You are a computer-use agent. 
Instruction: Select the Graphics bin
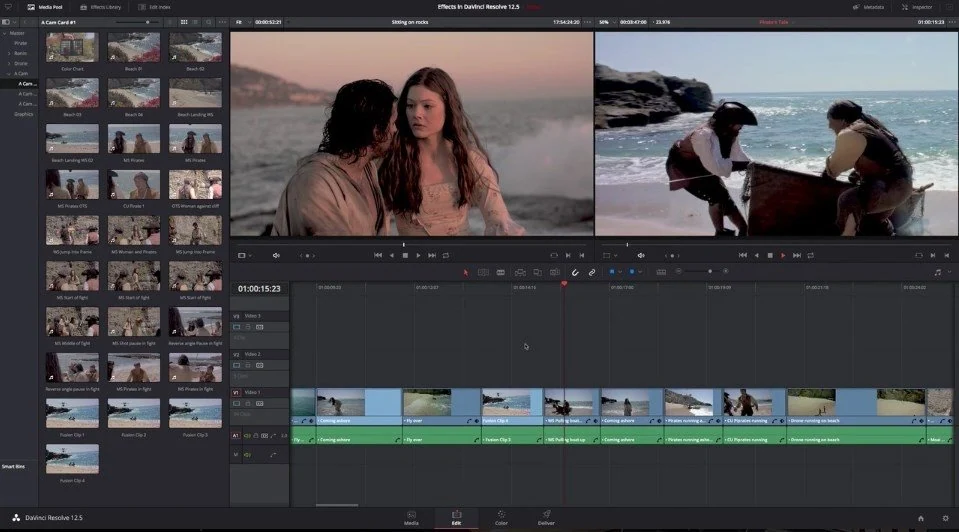[x=23, y=114]
